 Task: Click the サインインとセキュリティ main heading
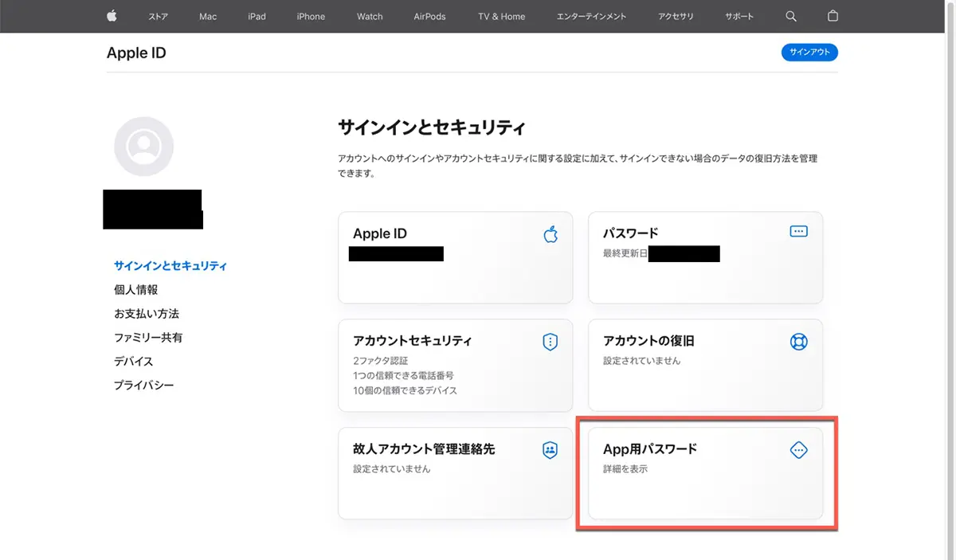pos(432,127)
